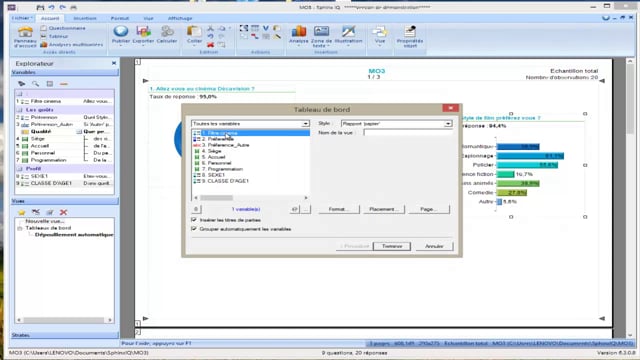Click the print icon in title bar

click(x=73, y=7)
